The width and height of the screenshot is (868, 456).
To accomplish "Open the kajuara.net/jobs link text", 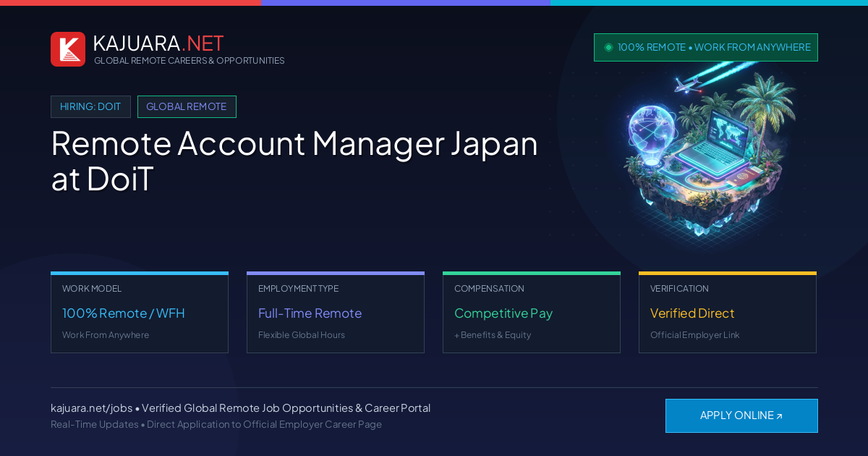I will 91,408.
